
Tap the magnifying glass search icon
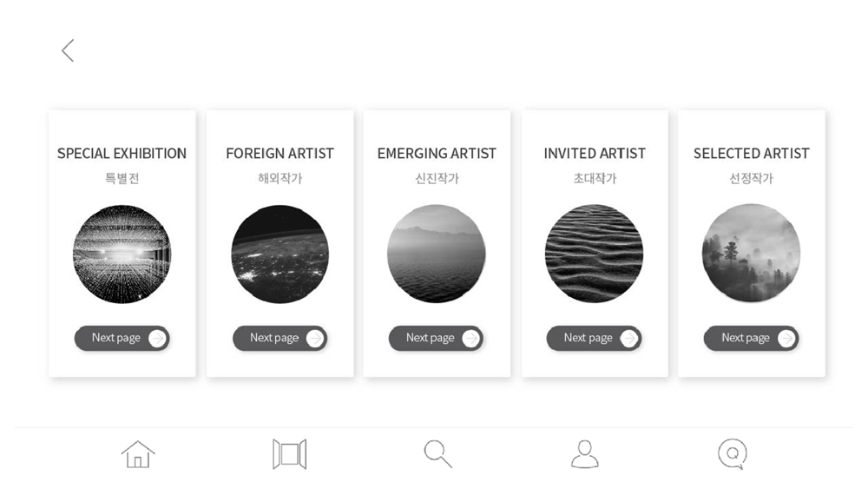(x=437, y=453)
